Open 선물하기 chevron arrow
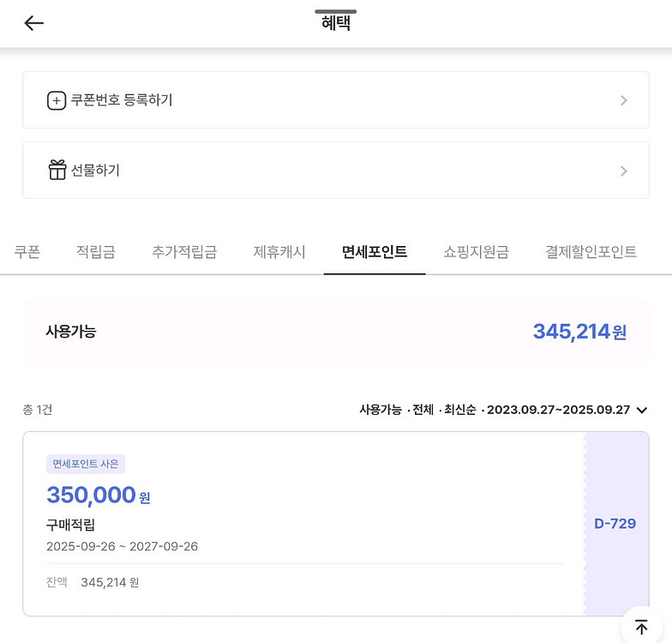Image resolution: width=672 pixels, height=643 pixels. pos(623,171)
